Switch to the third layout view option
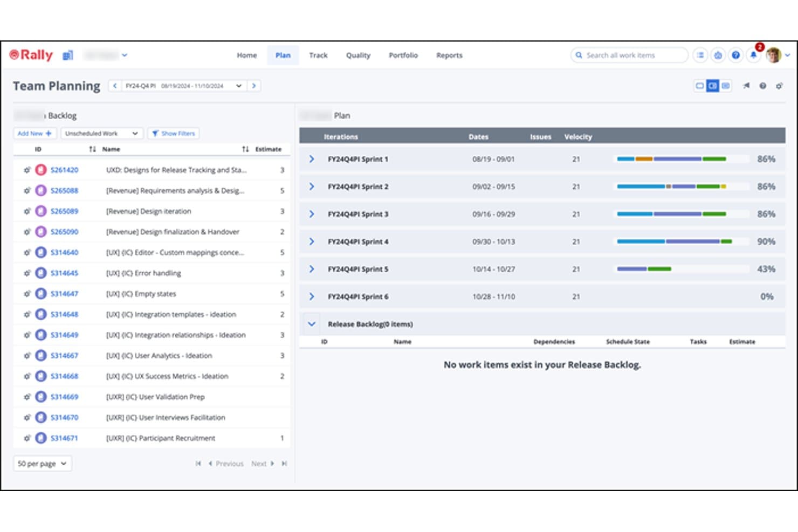This screenshot has height=532, width=798. (x=726, y=86)
